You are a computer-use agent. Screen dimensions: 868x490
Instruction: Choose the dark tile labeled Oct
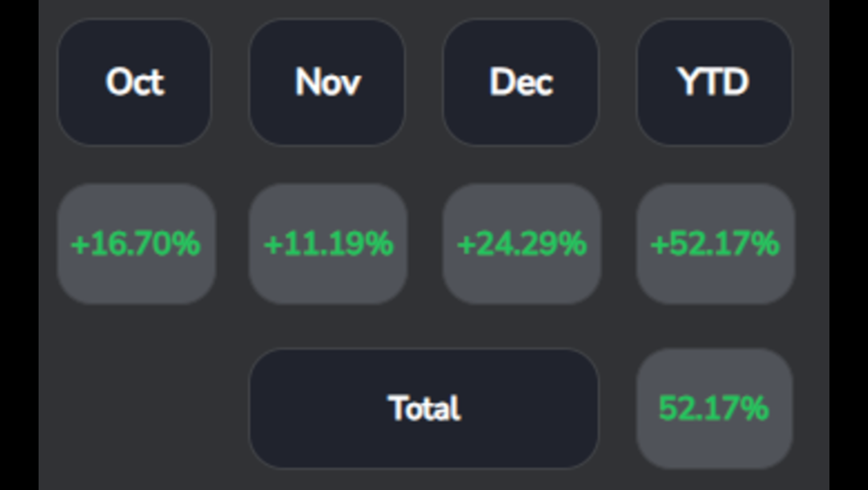coord(134,83)
